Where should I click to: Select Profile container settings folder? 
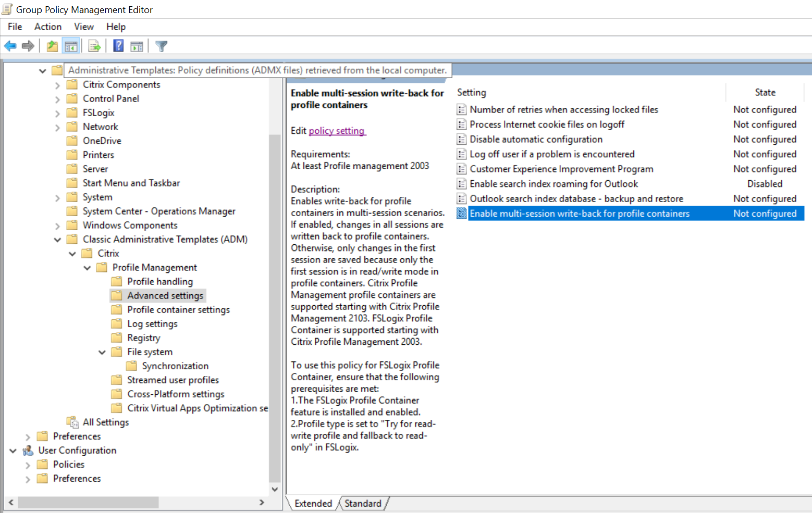(178, 310)
